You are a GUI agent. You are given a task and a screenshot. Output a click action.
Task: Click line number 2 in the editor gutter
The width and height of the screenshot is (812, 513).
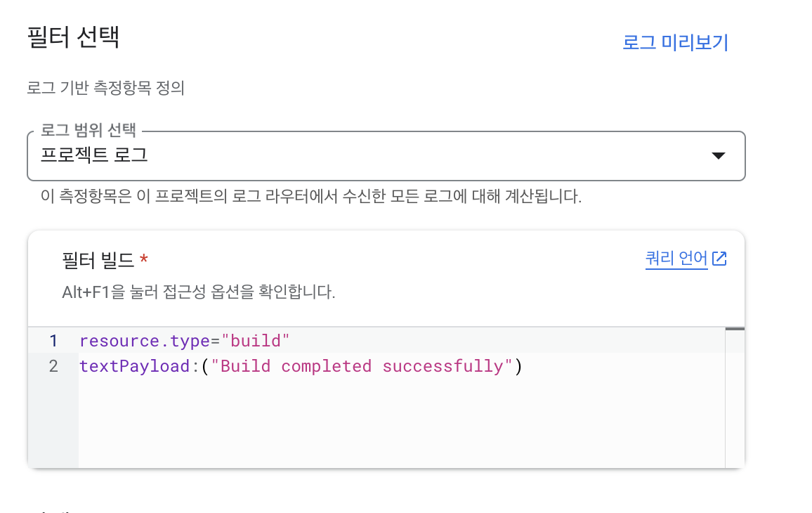click(x=53, y=366)
